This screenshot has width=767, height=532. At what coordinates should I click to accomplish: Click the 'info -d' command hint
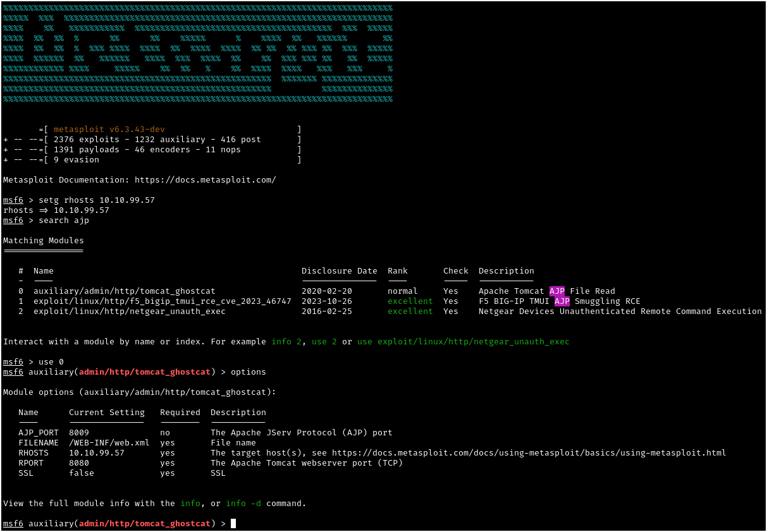click(x=243, y=504)
